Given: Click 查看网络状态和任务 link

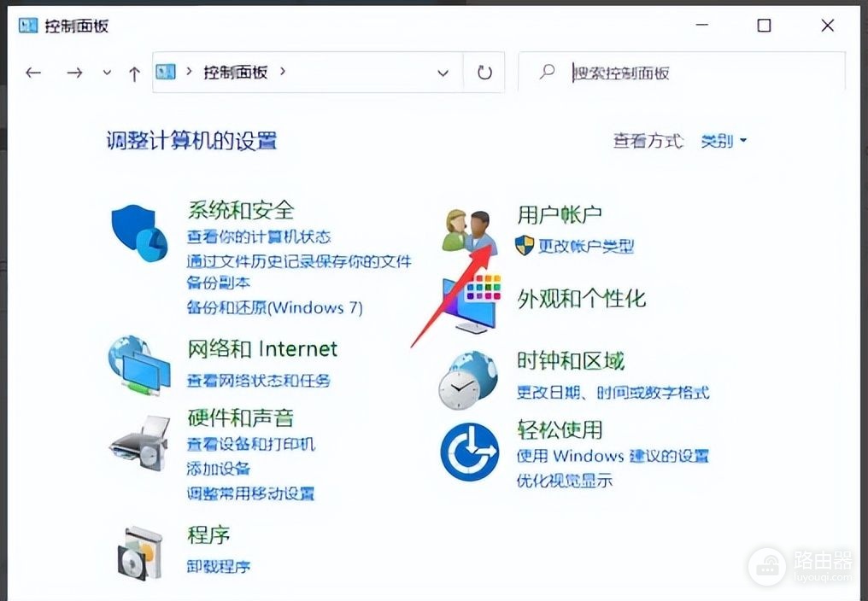Looking at the screenshot, I should point(259,381).
